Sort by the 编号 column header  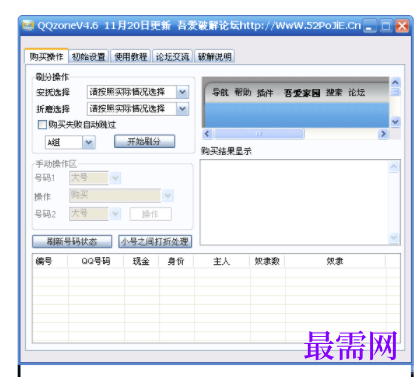point(50,261)
